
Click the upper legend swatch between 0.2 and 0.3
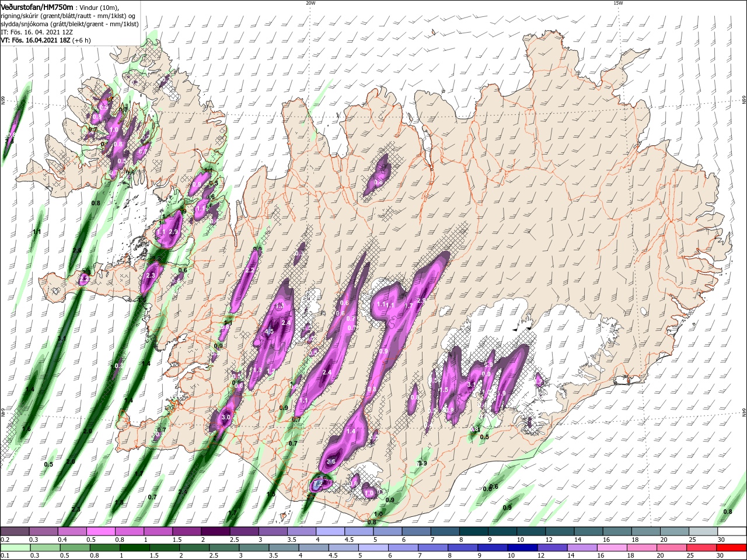(15, 531)
